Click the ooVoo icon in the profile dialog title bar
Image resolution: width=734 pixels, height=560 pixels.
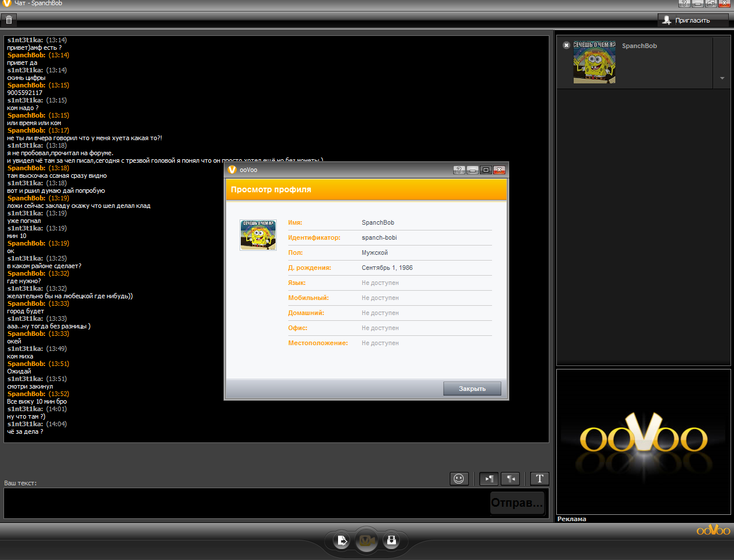(232, 170)
